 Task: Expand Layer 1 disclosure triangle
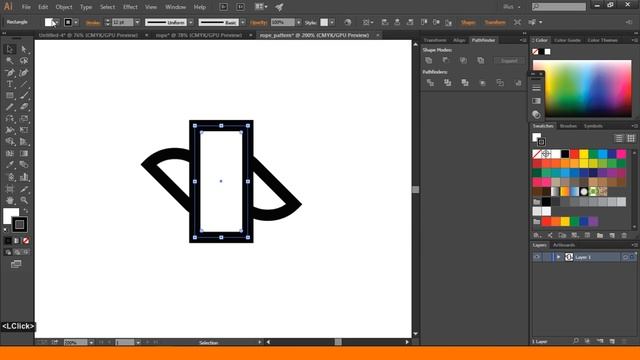[x=558, y=257]
